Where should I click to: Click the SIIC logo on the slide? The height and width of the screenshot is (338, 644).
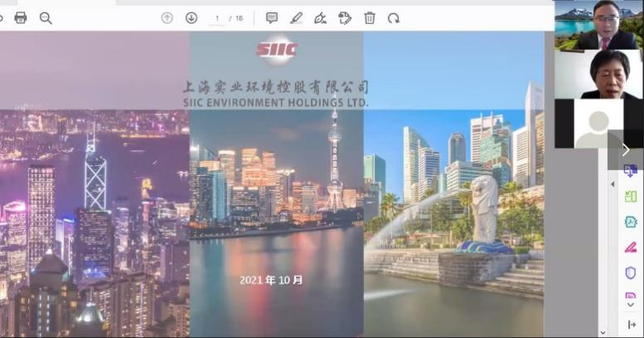click(x=277, y=50)
